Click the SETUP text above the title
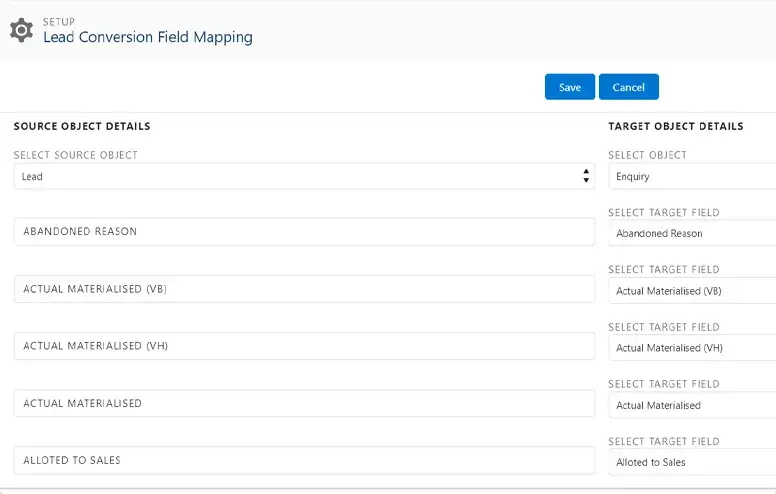Viewport: 776px width, 494px height. click(x=59, y=22)
